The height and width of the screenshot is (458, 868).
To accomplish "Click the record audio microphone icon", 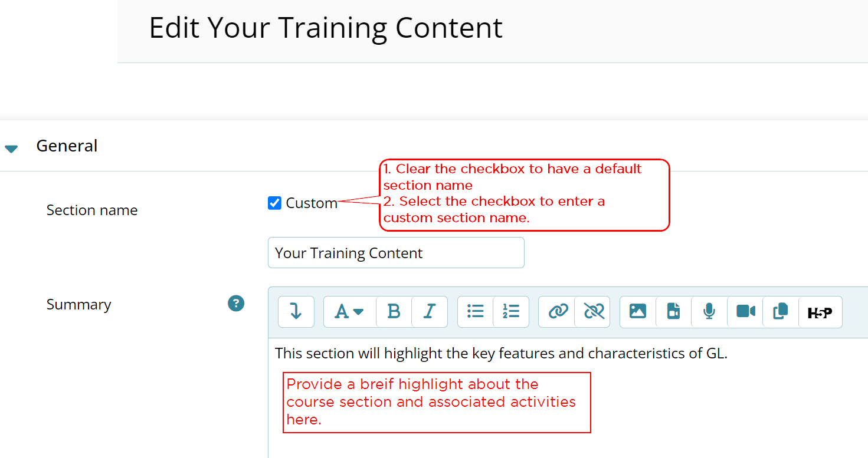I will point(709,311).
